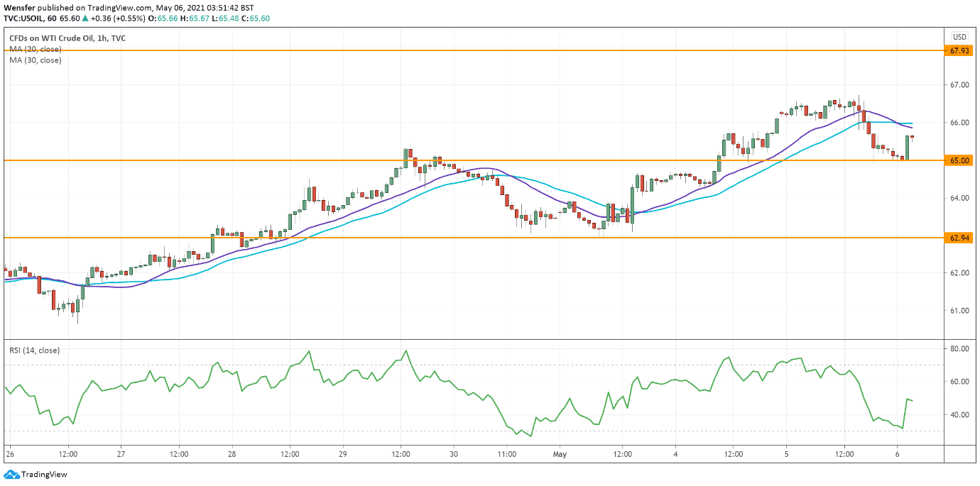Click the orange 65.00 price label
980x486 pixels.
coord(959,161)
